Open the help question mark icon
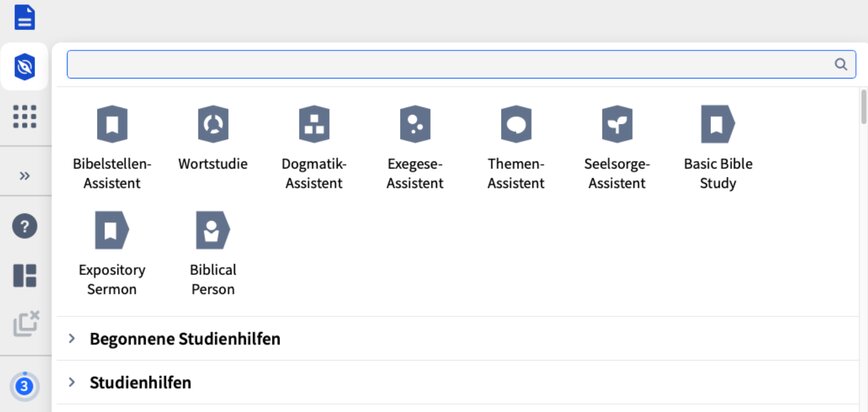Viewport: 868px width, 412px height. (25, 226)
